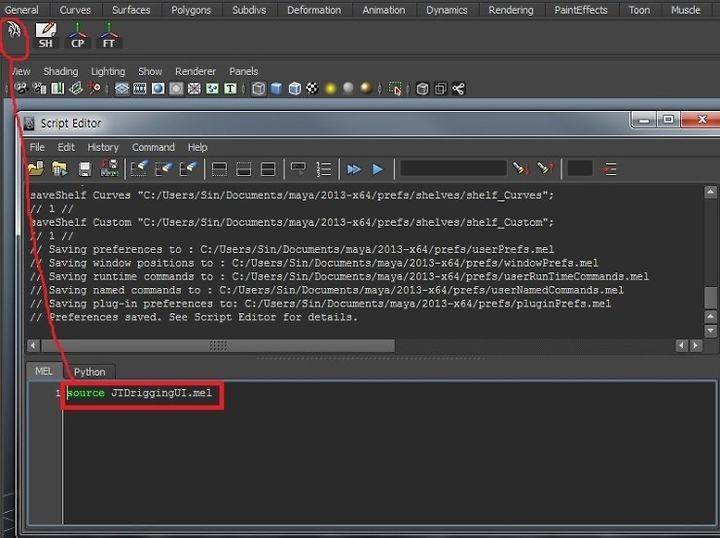Screen dimensions: 720x538
Task: Toggle X-Ray cube icon
Action: point(422,89)
